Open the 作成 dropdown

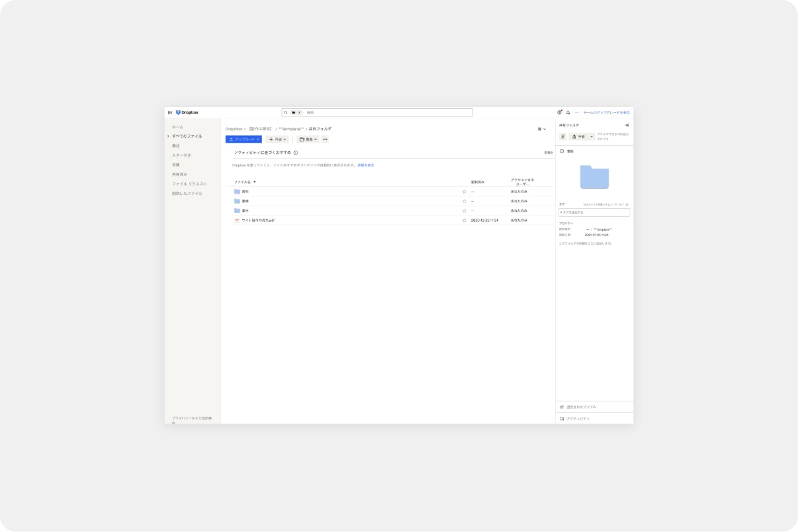276,139
